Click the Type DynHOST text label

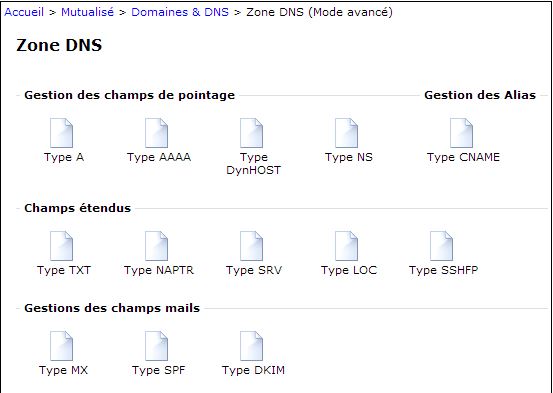click(254, 164)
